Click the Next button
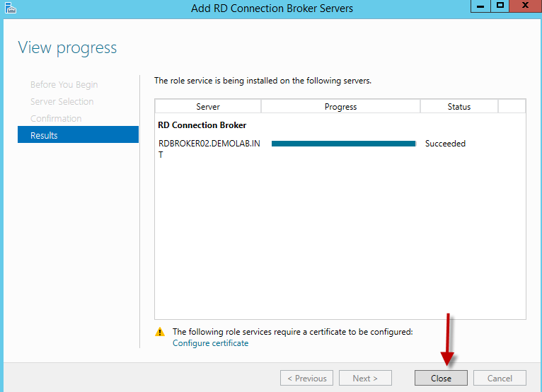The image size is (542, 392). (365, 379)
